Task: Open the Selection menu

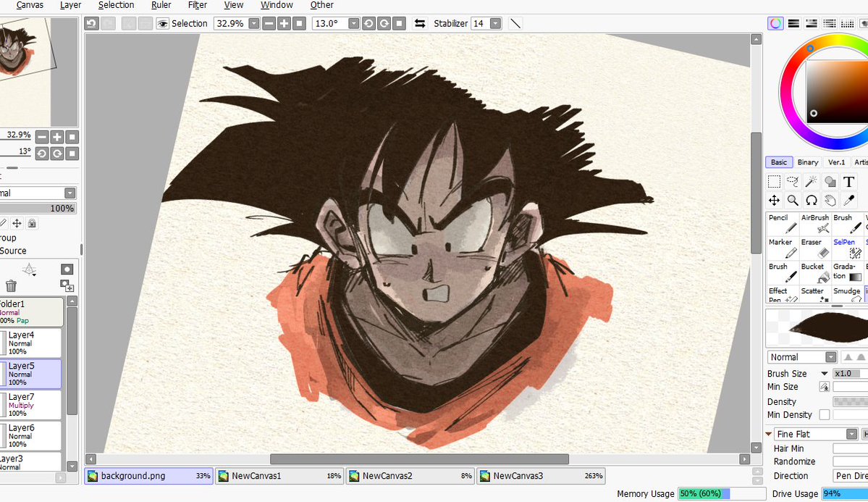Action: 117,5
